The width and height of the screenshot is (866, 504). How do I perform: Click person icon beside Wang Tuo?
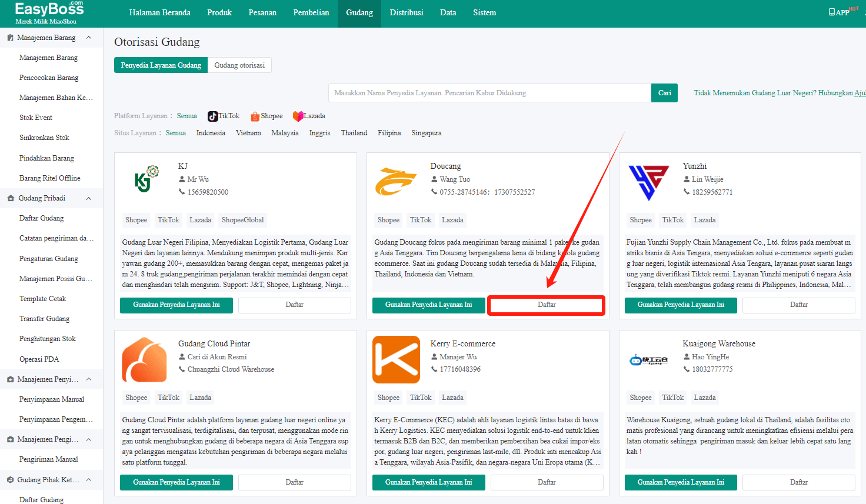(434, 179)
